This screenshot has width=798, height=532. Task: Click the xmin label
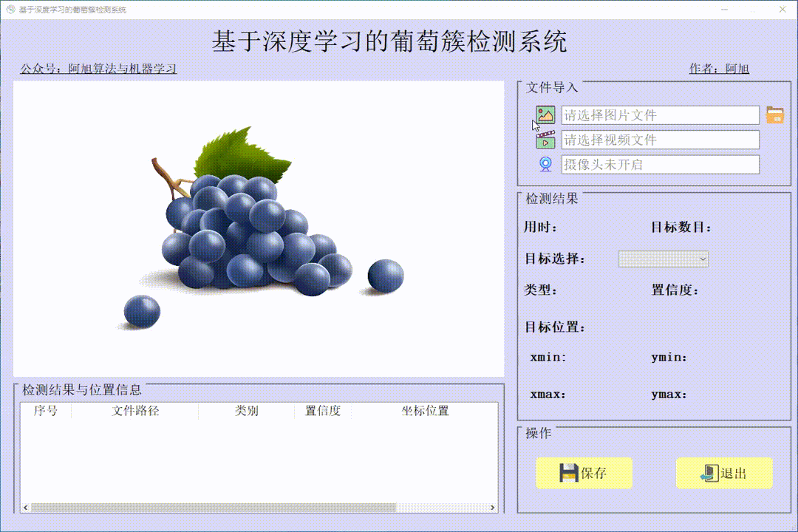point(548,358)
